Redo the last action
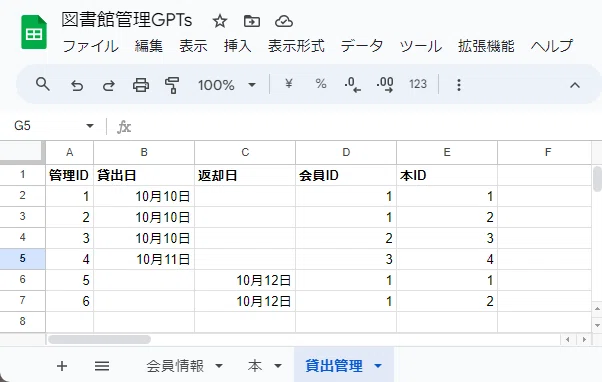 click(109, 85)
